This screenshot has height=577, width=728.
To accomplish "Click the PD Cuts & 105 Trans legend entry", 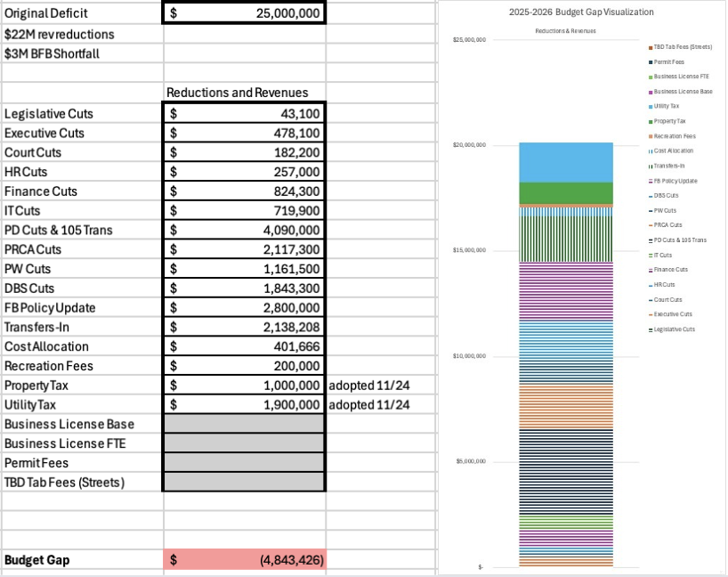I will tap(679, 240).
